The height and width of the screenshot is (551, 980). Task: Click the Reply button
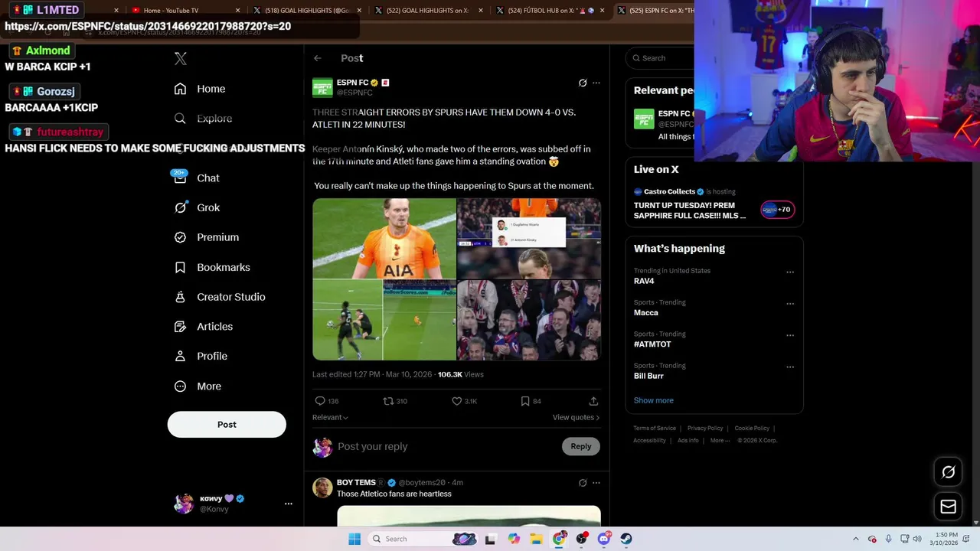pyautogui.click(x=581, y=447)
